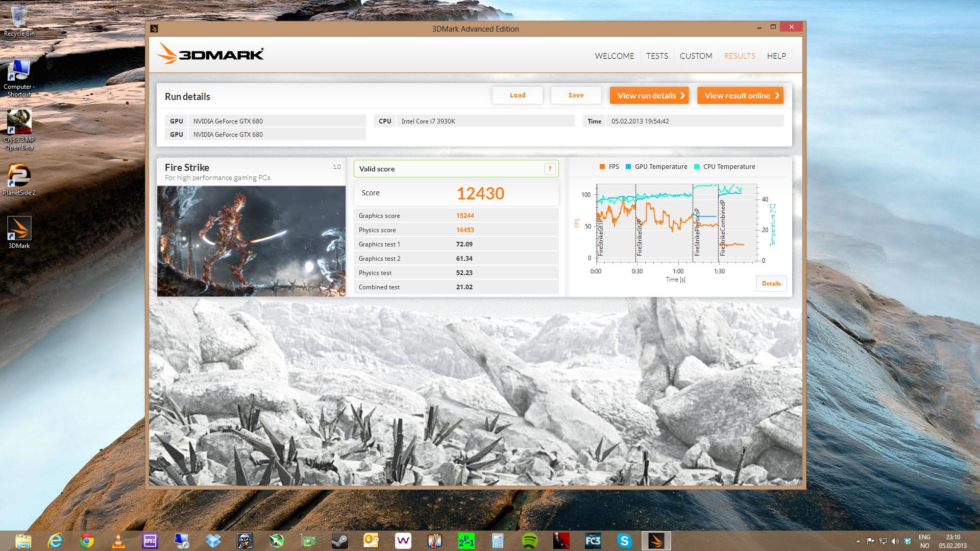Launch Far Cry 3 taskbar icon

tap(593, 541)
